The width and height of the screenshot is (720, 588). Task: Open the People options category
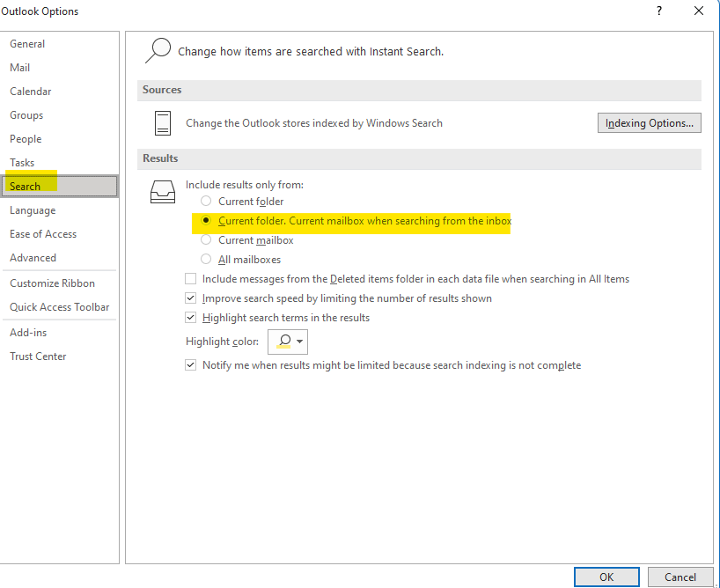(x=26, y=139)
